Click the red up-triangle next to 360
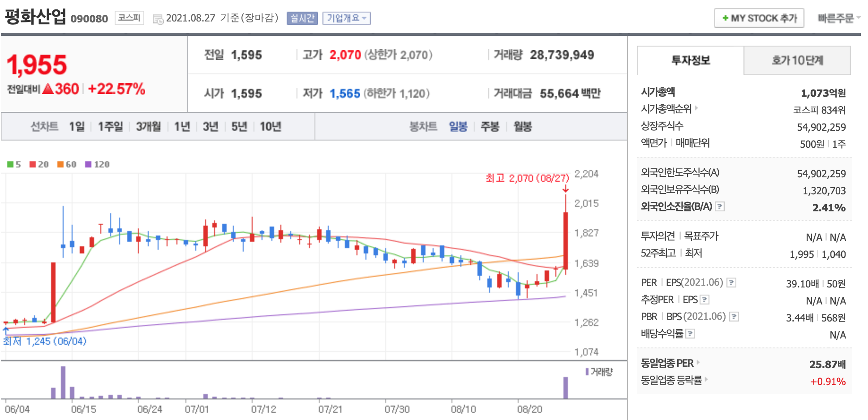 click(48, 89)
